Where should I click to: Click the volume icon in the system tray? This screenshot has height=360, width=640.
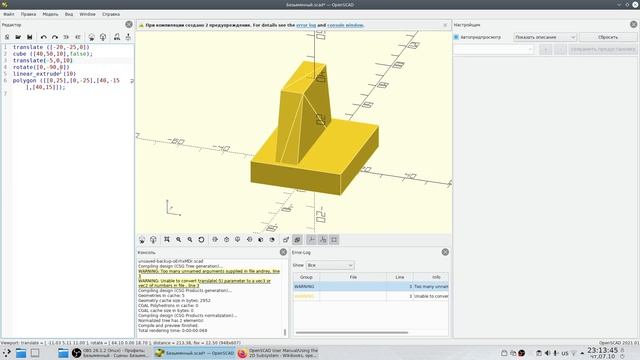(547, 353)
